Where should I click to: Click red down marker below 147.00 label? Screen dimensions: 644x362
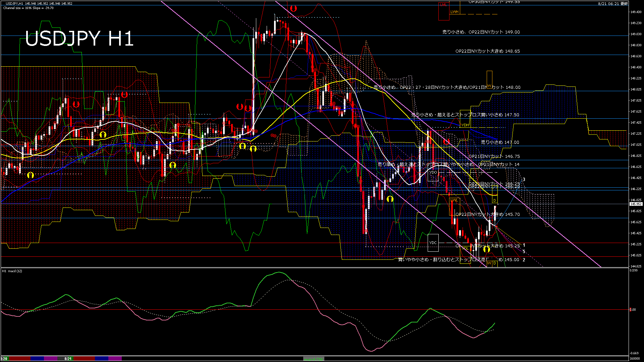tap(446, 141)
